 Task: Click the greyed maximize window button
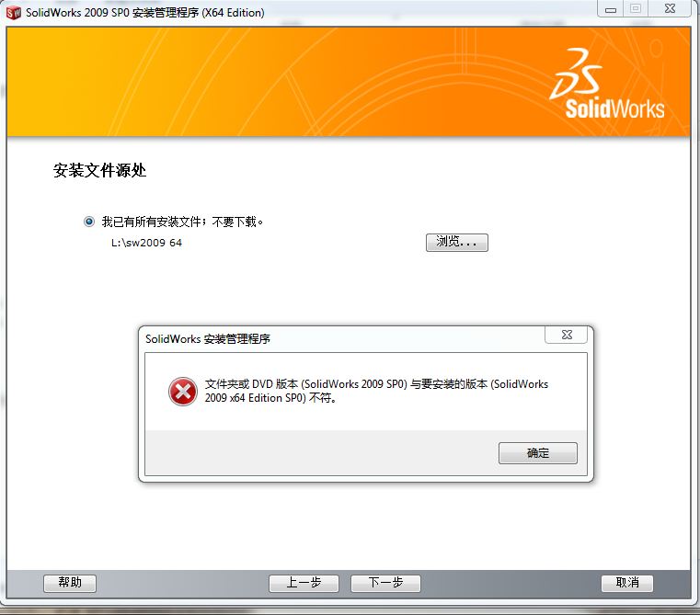click(636, 8)
